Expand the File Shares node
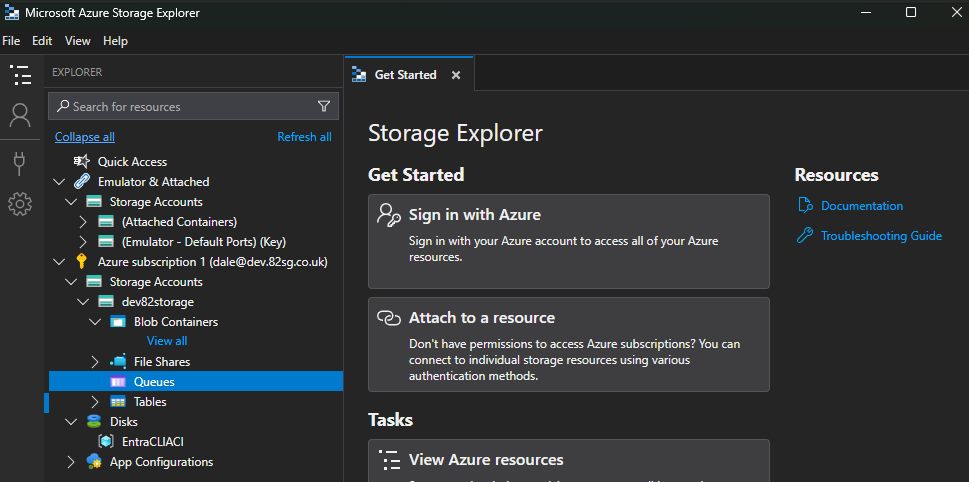The image size is (969, 482). pyautogui.click(x=95, y=362)
